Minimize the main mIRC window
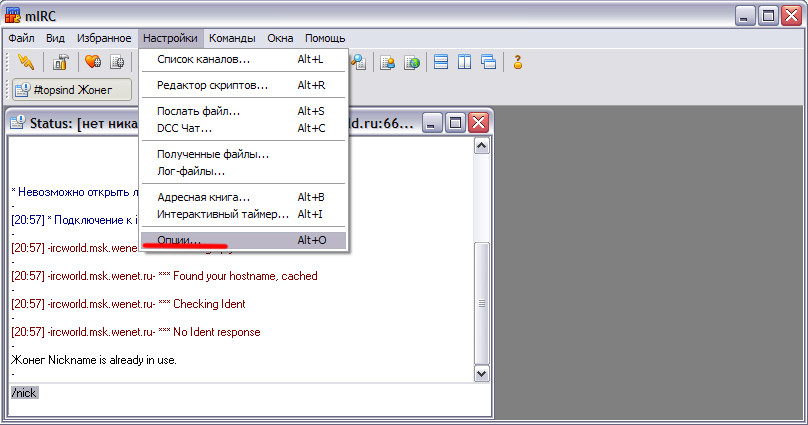 click(x=744, y=15)
